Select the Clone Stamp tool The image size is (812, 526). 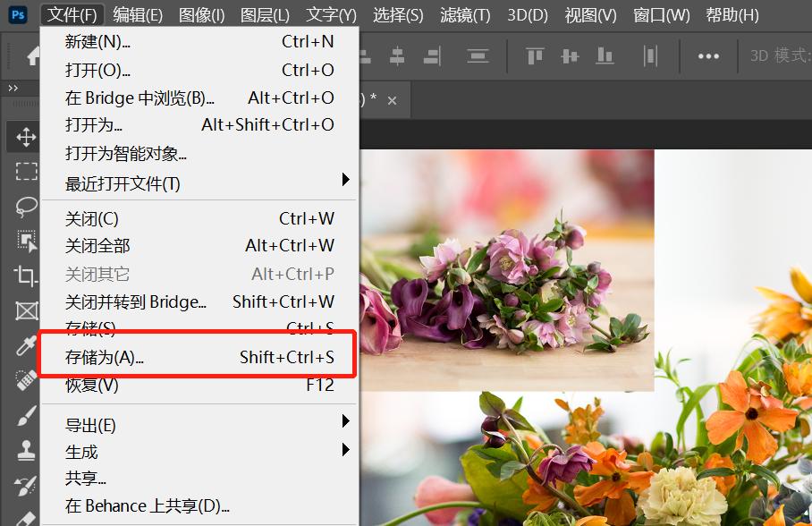(24, 448)
